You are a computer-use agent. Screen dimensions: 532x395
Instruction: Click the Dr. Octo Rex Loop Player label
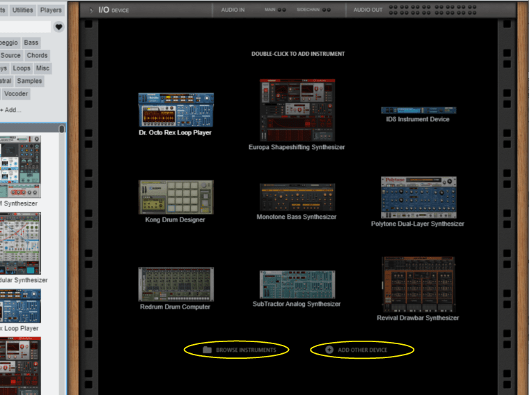pos(175,132)
